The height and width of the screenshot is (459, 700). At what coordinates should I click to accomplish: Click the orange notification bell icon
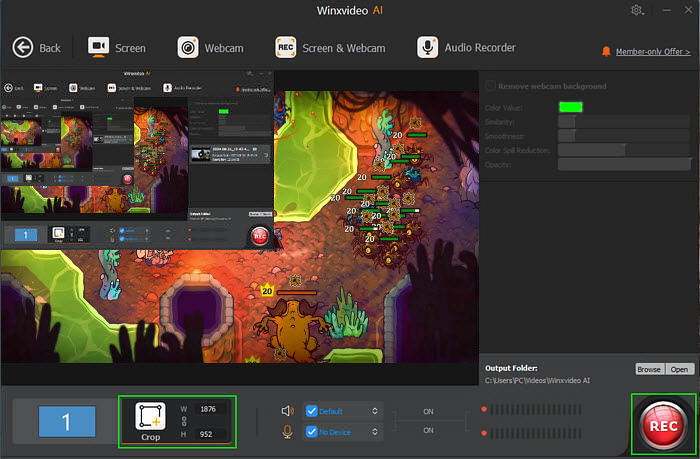pos(606,50)
